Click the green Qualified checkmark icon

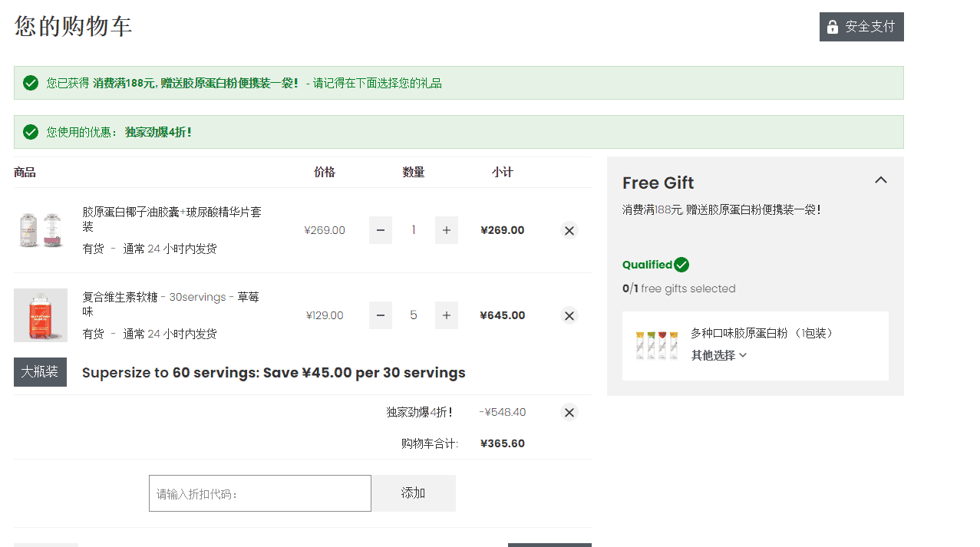[681, 265]
